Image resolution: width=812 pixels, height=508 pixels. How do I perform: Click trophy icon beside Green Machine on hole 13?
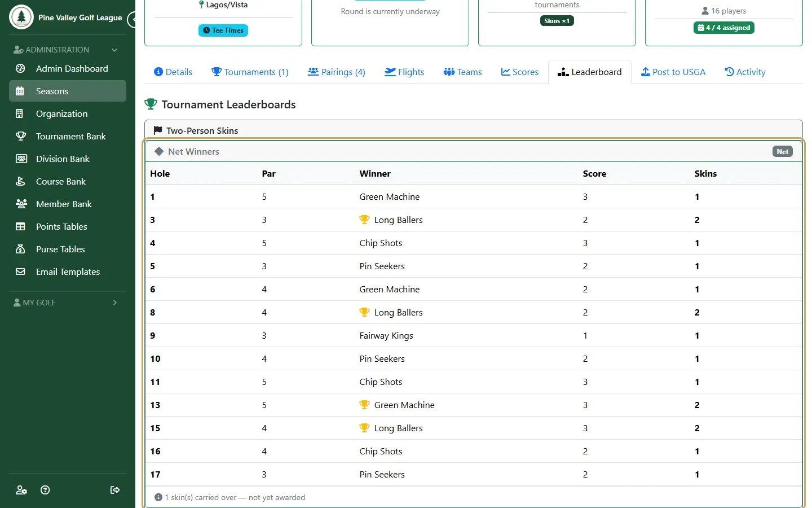(x=364, y=405)
